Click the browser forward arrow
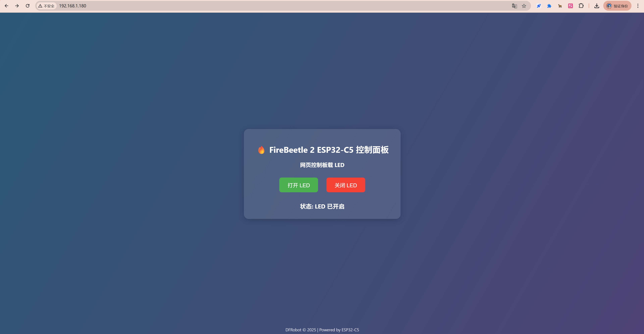The height and width of the screenshot is (334, 644). tap(17, 6)
